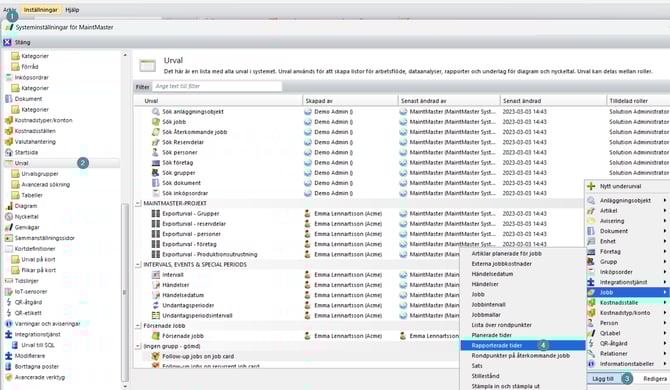Click the Stäng close icon
Image resolution: width=670 pixels, height=390 pixels.
pos(7,42)
